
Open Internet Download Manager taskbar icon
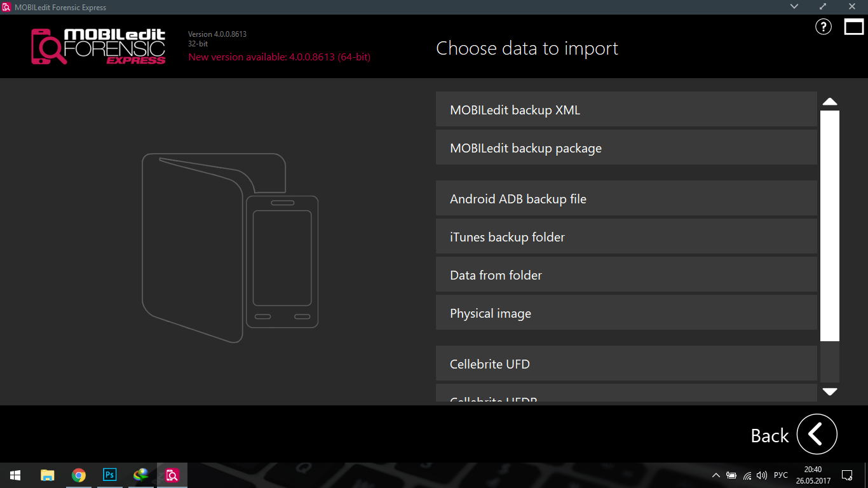(140, 475)
